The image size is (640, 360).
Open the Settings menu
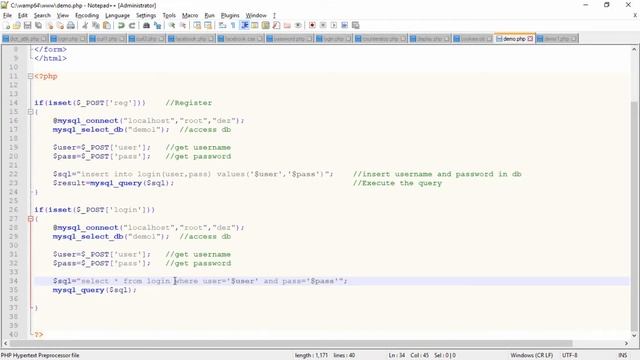[146, 16]
